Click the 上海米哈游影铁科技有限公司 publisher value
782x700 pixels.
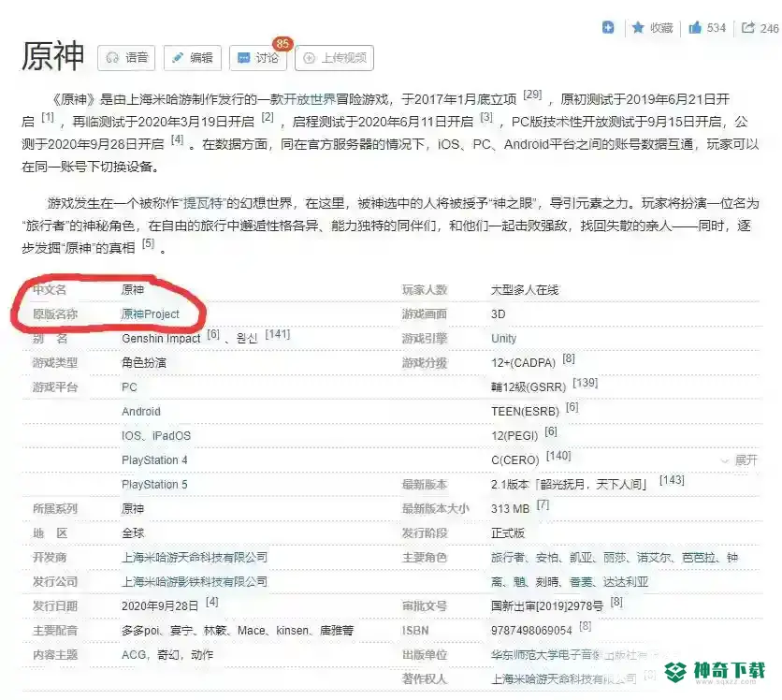click(195, 582)
